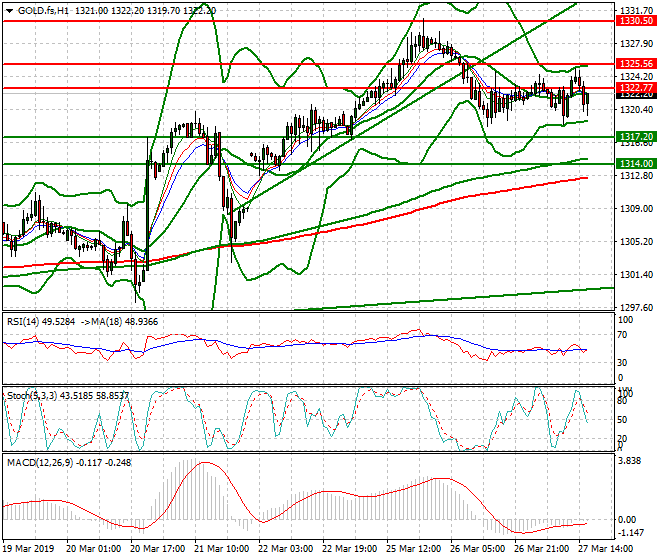Click the 22 Mar 03:00 time axis marker

tap(286, 549)
